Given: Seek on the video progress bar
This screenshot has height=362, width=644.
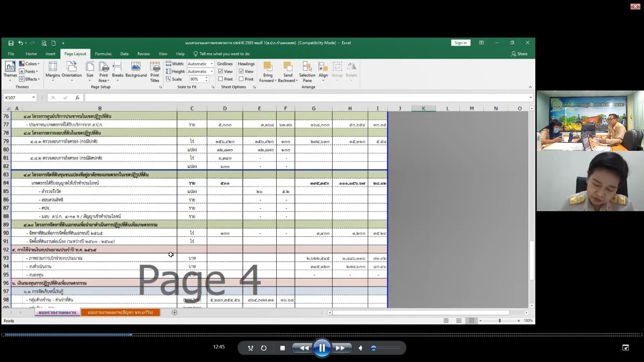Looking at the screenshot, I should click(322, 334).
